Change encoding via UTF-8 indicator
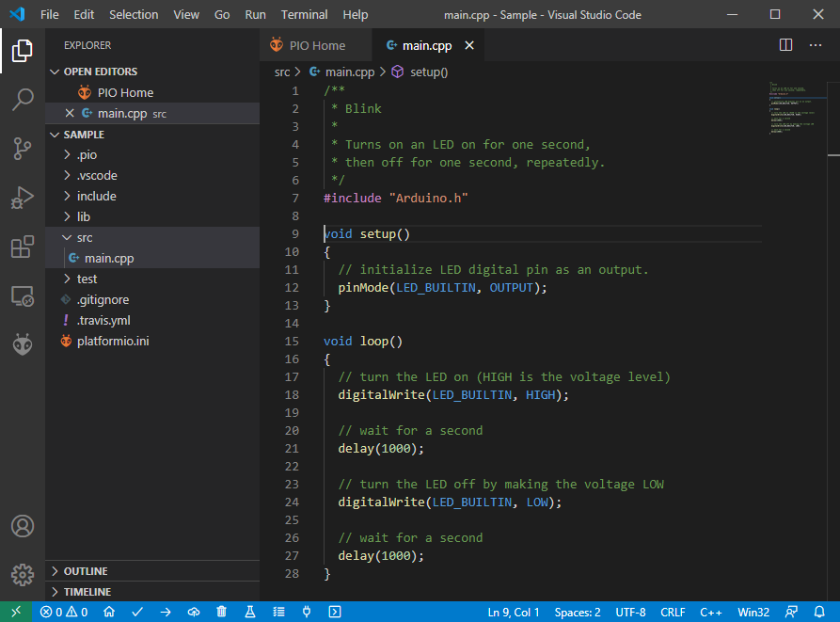Screen dimensions: 840x622 (630, 612)
